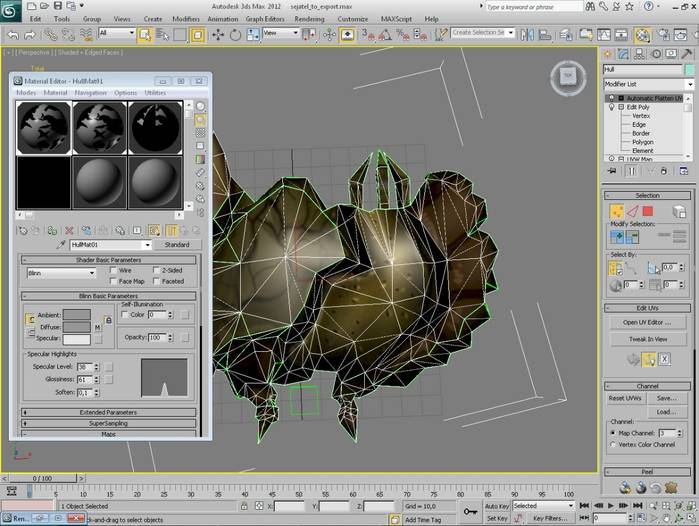Pick material from object eyedropper

coord(61,245)
